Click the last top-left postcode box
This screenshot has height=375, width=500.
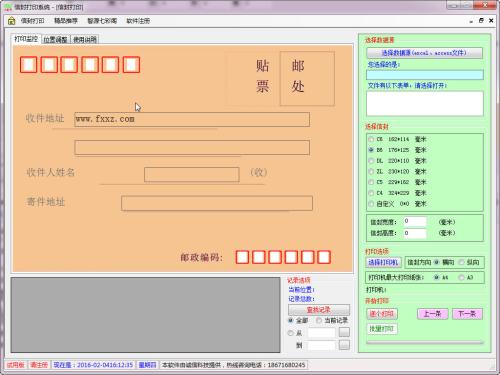pos(131,65)
